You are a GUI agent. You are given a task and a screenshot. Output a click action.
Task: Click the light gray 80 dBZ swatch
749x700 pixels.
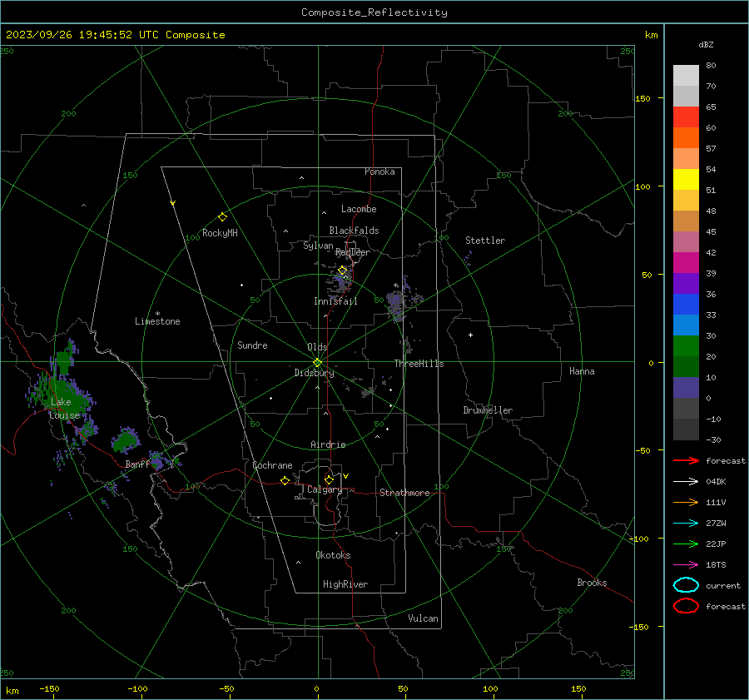pyautogui.click(x=686, y=75)
